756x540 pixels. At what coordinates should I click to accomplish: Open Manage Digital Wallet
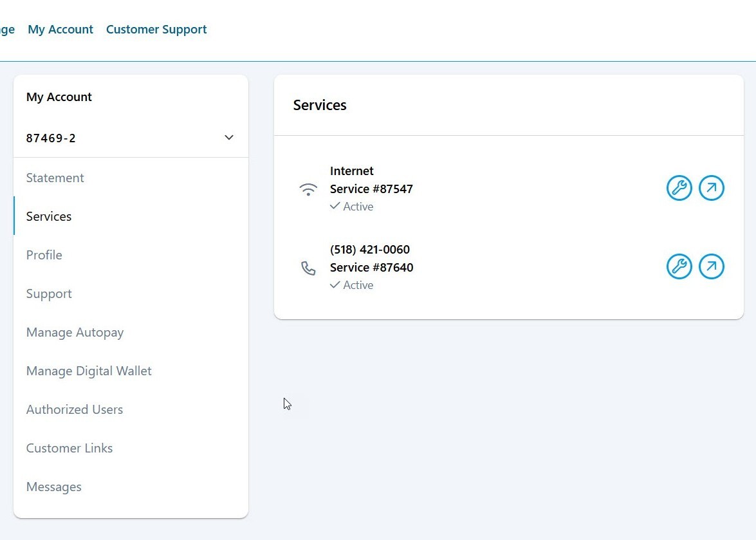(x=89, y=371)
